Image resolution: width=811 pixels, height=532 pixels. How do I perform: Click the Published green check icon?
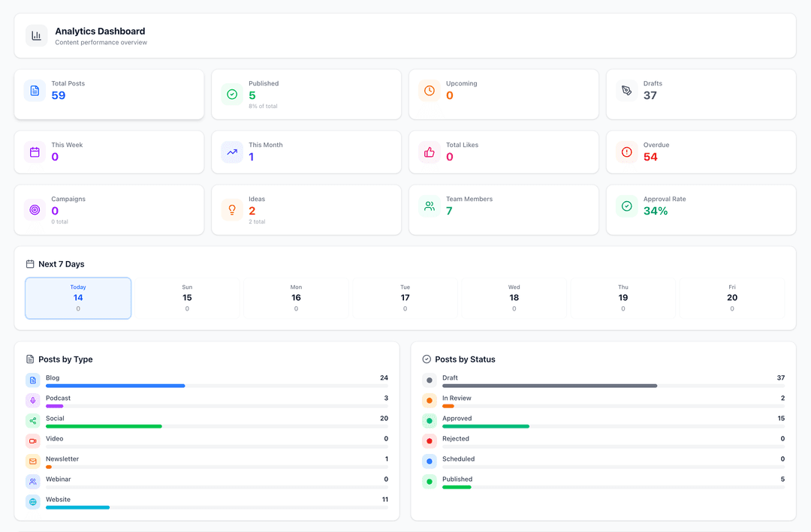(231, 90)
